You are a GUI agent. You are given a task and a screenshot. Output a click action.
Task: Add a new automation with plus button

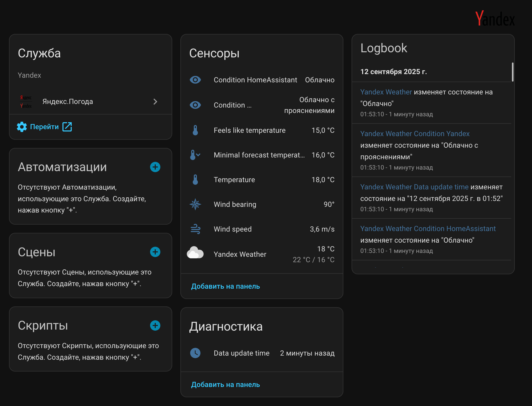[155, 167]
